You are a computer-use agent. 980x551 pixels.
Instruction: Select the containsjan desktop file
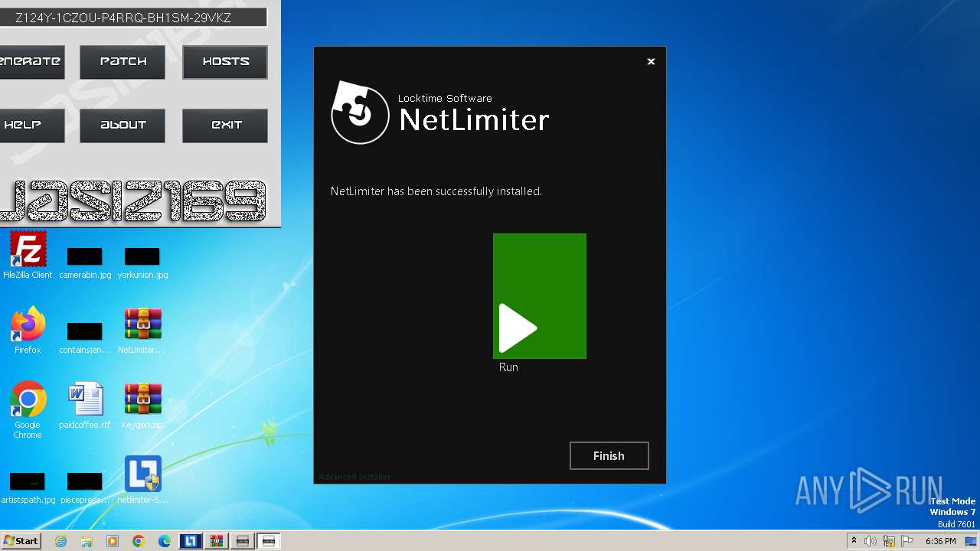tap(85, 337)
